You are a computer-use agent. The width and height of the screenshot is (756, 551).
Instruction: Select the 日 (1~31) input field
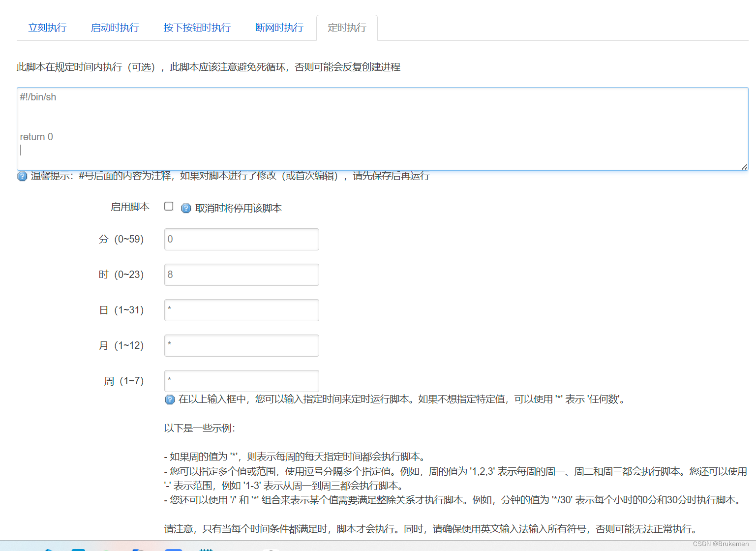point(241,310)
